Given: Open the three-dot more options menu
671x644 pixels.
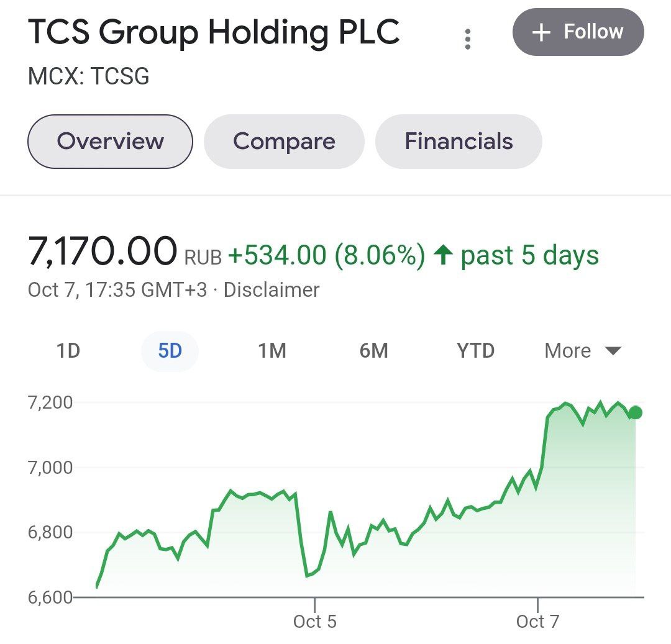Looking at the screenshot, I should click(468, 39).
